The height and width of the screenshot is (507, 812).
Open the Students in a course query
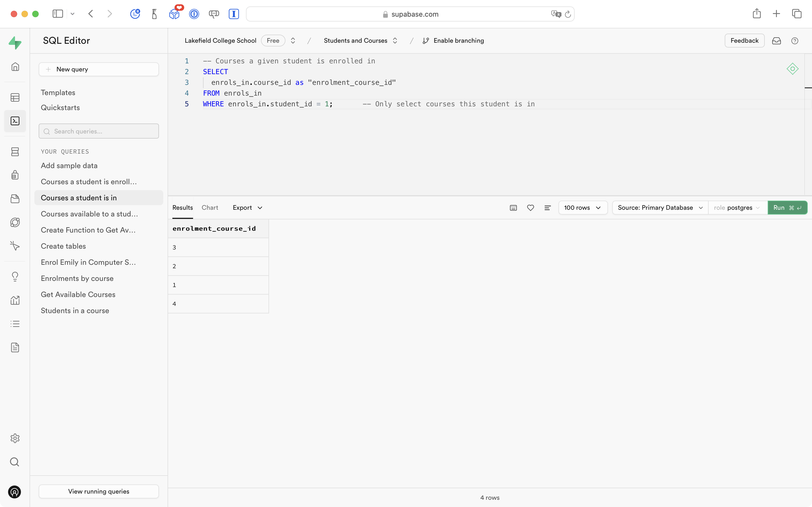(75, 310)
